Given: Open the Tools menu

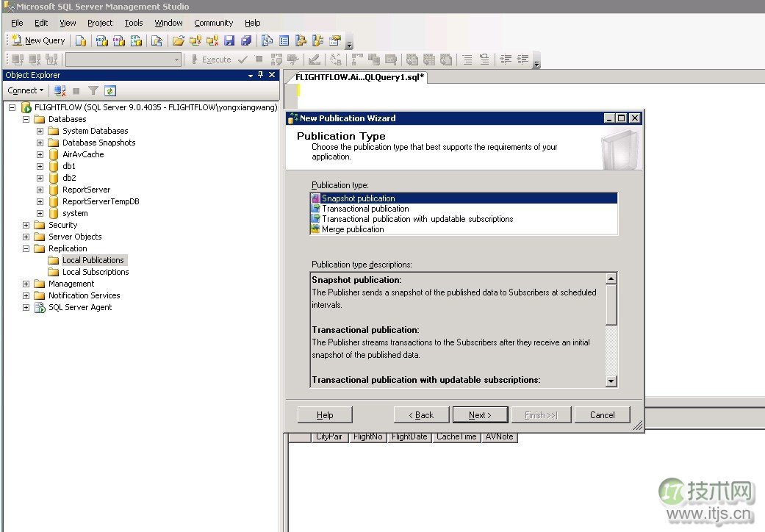Looking at the screenshot, I should [x=134, y=23].
